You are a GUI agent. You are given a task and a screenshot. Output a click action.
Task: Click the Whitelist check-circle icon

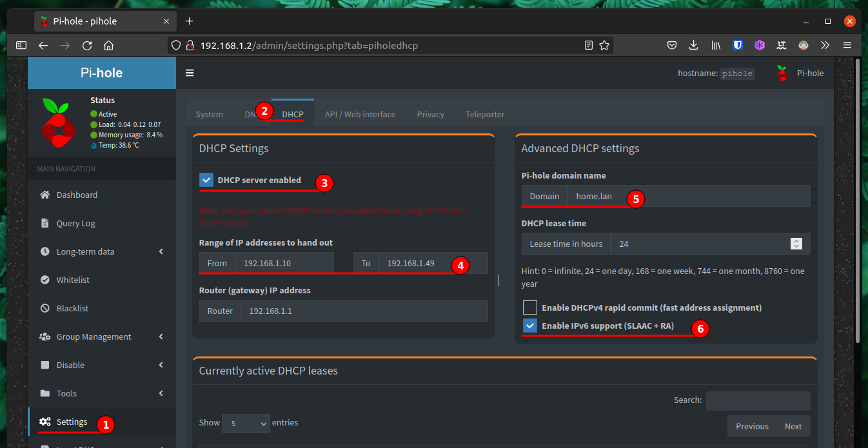(44, 280)
